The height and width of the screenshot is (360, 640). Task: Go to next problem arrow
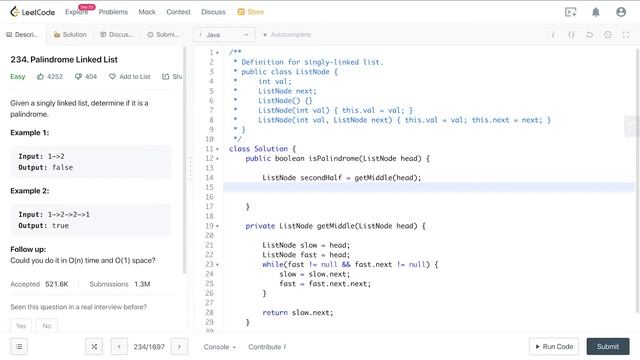[x=179, y=347]
